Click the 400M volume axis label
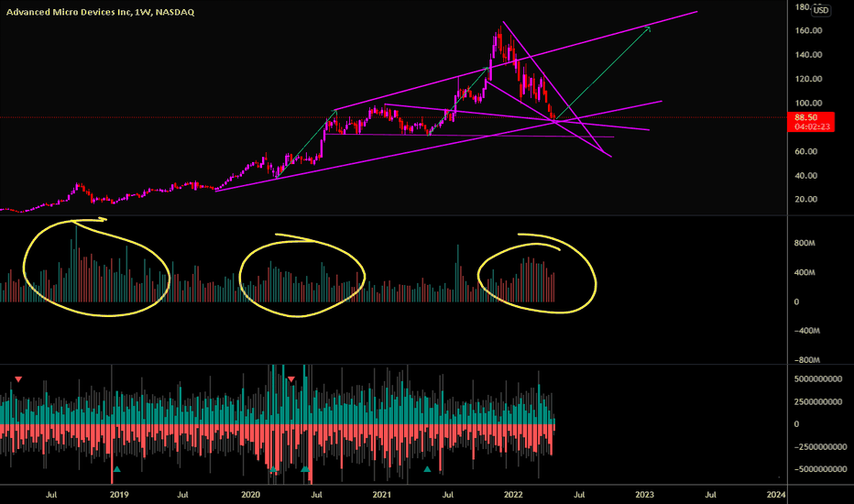Viewport: 854px width, 504px height. pos(805,272)
